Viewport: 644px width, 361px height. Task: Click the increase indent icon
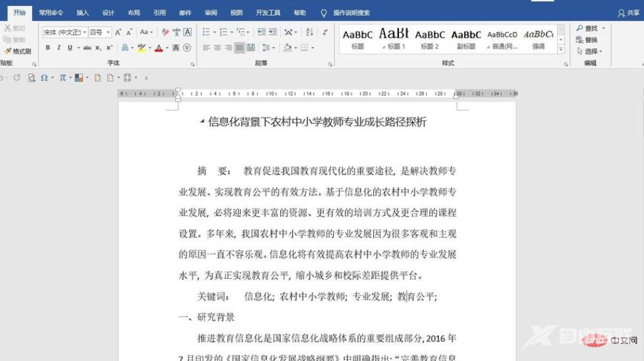pyautogui.click(x=273, y=32)
